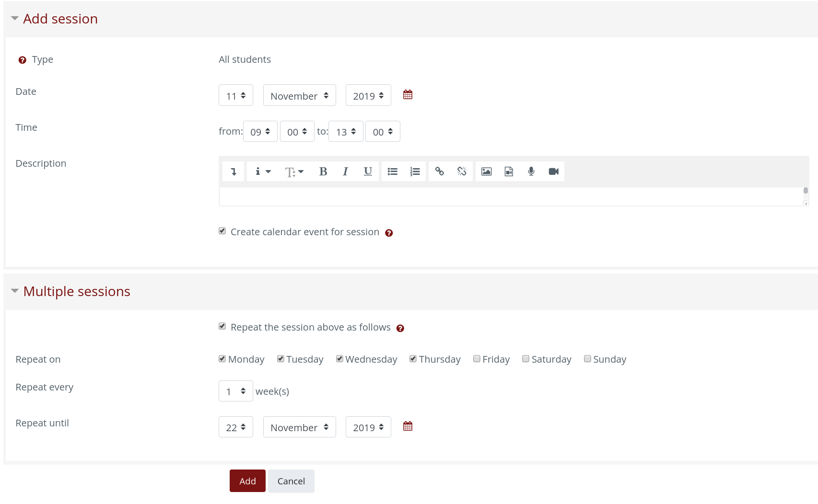This screenshot has width=818, height=504.
Task: Click the video camera record icon
Action: coord(553,172)
